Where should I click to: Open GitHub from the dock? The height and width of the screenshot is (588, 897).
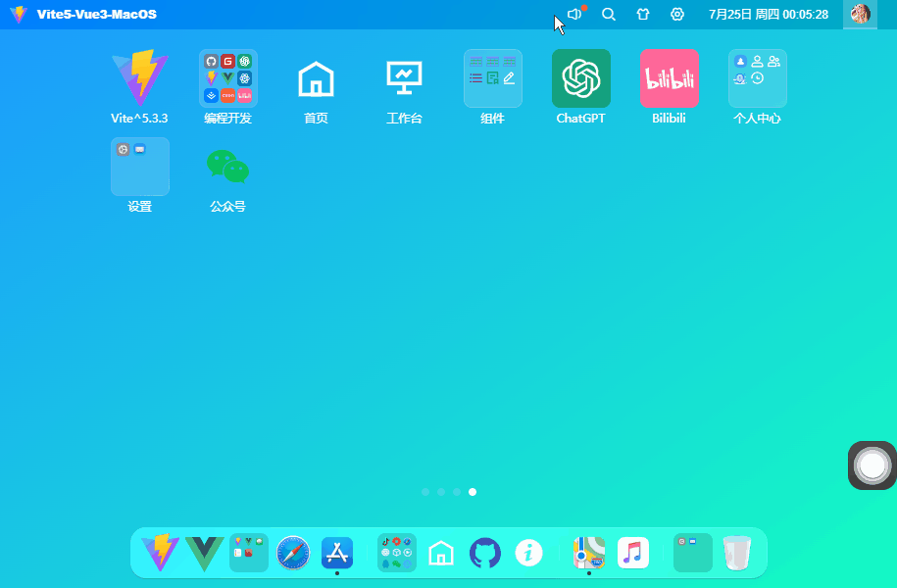[x=485, y=553]
